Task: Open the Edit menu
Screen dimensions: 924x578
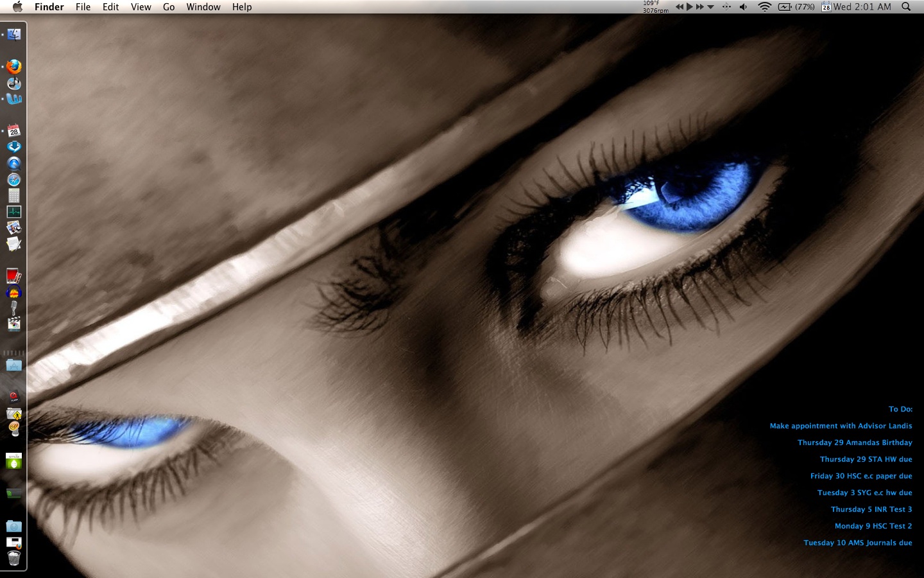Action: click(x=110, y=6)
